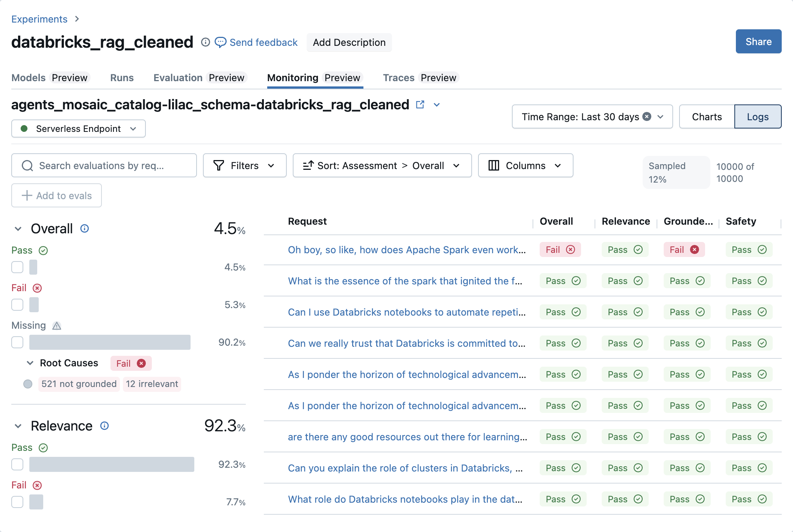Click the Overall section info icon
The image size is (793, 532).
(85, 228)
